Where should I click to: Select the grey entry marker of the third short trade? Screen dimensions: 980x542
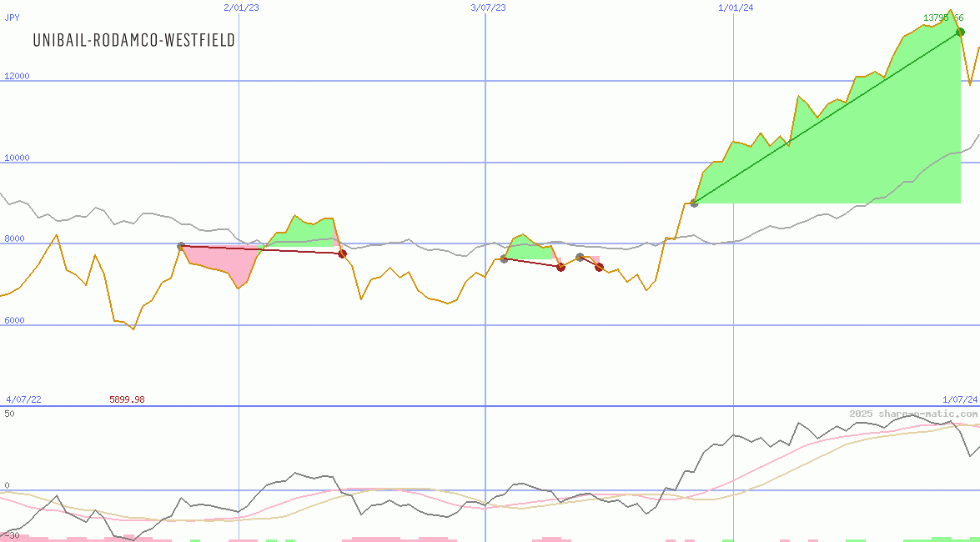[x=580, y=257]
